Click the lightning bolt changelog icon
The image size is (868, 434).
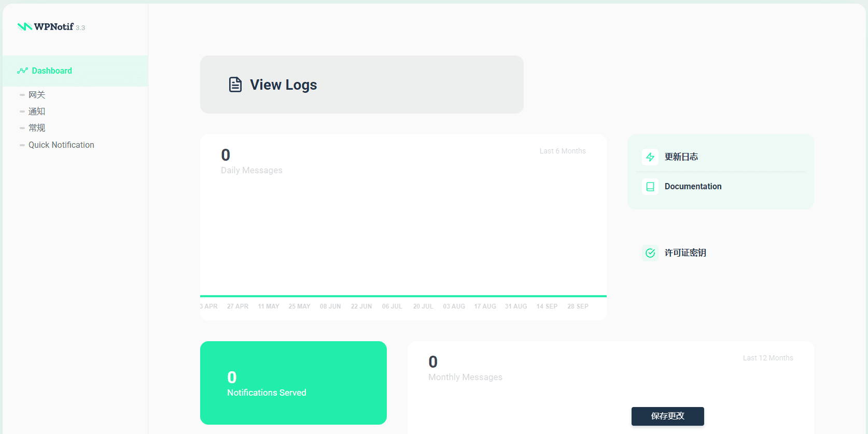650,157
